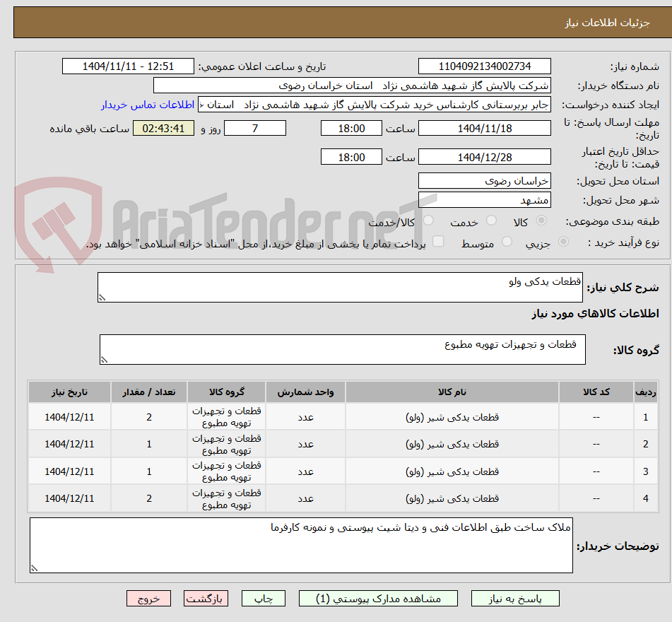Screen dimensions: 672x622
Task: Open مشاهده مدارک پیوستی (1) button
Action: point(378,599)
